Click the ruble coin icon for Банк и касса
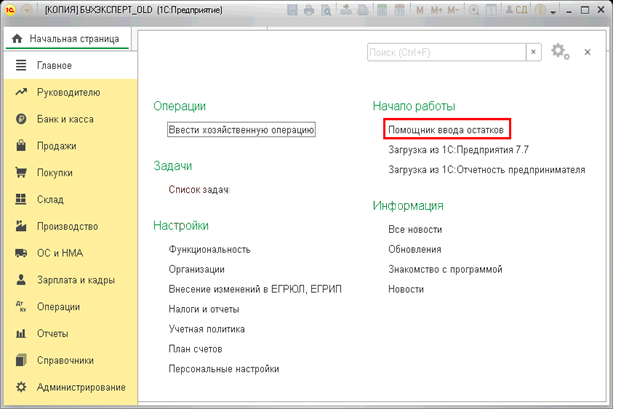This screenshot has width=617, height=409. coord(21,119)
